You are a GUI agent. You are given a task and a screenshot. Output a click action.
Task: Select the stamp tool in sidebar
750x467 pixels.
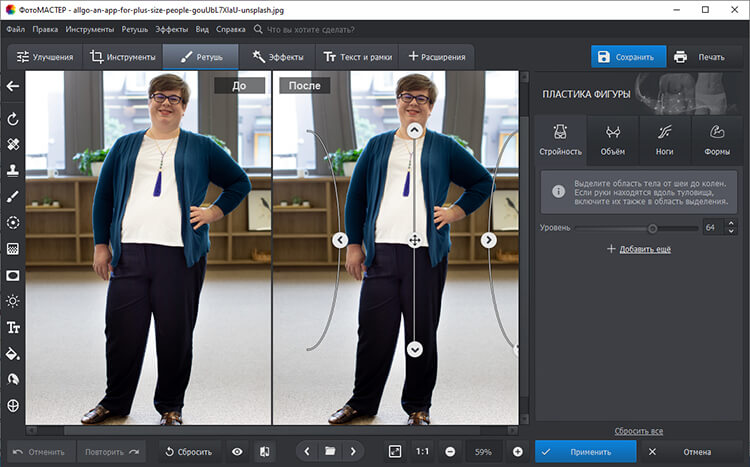tap(13, 170)
